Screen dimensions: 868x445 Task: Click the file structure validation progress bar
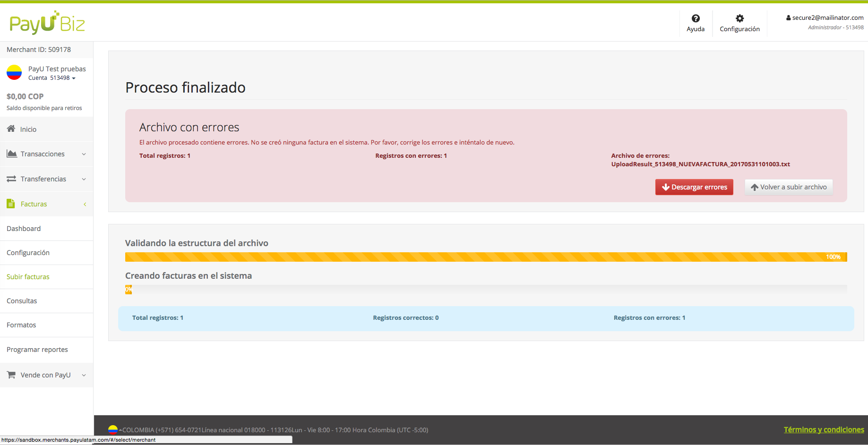click(x=486, y=257)
